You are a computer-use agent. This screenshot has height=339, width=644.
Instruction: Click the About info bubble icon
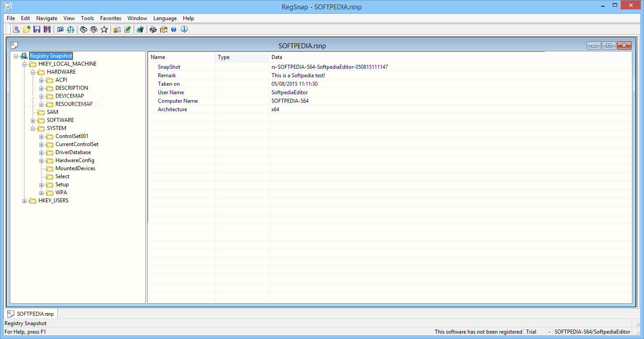pos(184,29)
